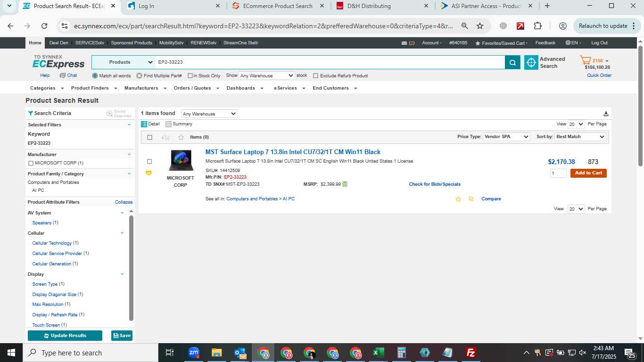Viewport: 644px width, 362px height.
Task: Select Match all words radio button
Action: (95, 75)
